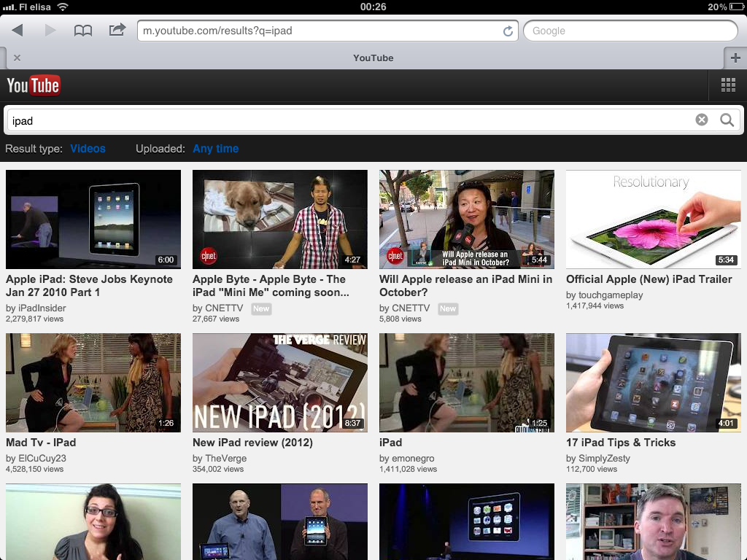
Task: Open '17 iPad Tips & Tricks' title
Action: click(x=621, y=443)
